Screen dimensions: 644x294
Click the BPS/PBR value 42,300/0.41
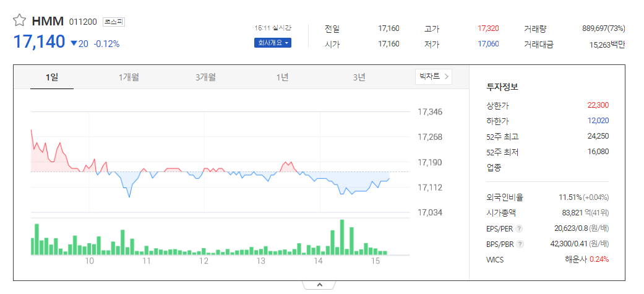(x=569, y=244)
